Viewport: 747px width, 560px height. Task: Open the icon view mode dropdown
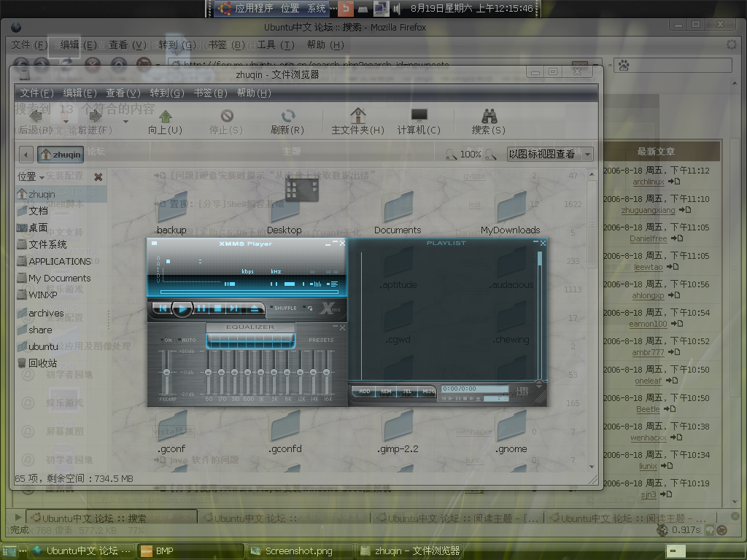(x=550, y=154)
